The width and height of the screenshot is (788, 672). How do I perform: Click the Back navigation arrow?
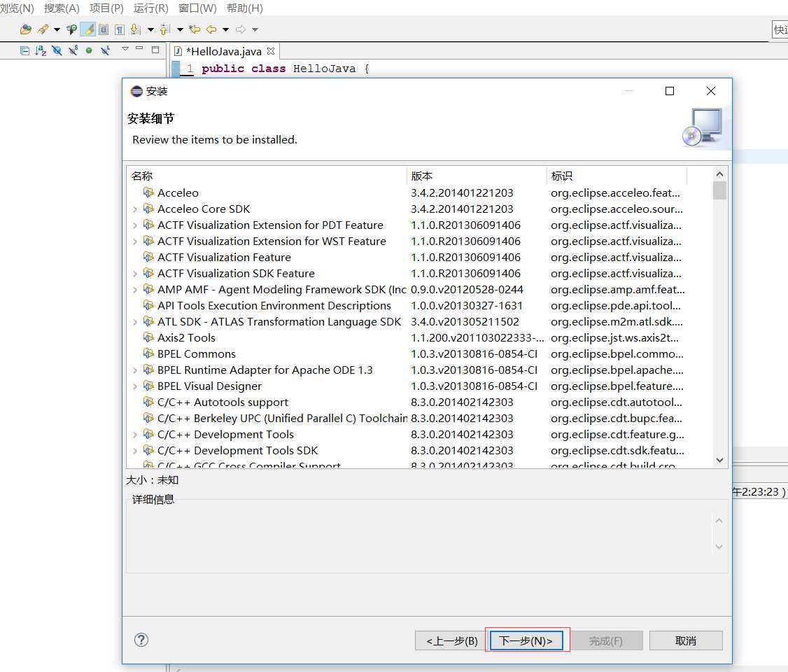click(211, 29)
